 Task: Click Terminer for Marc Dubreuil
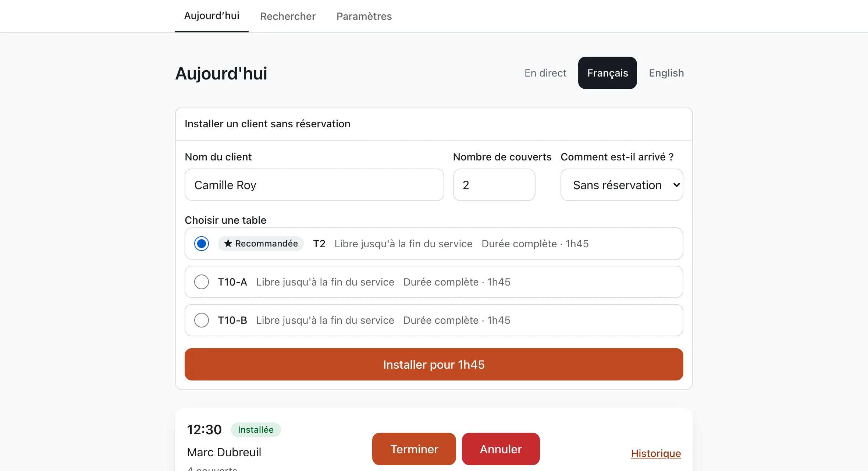414,449
